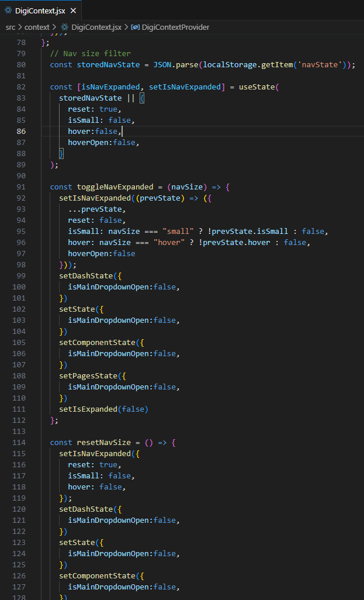Click the file icon beside DigiContext.jsx in breadcrumbs
This screenshot has width=364, height=600.
(65, 27)
